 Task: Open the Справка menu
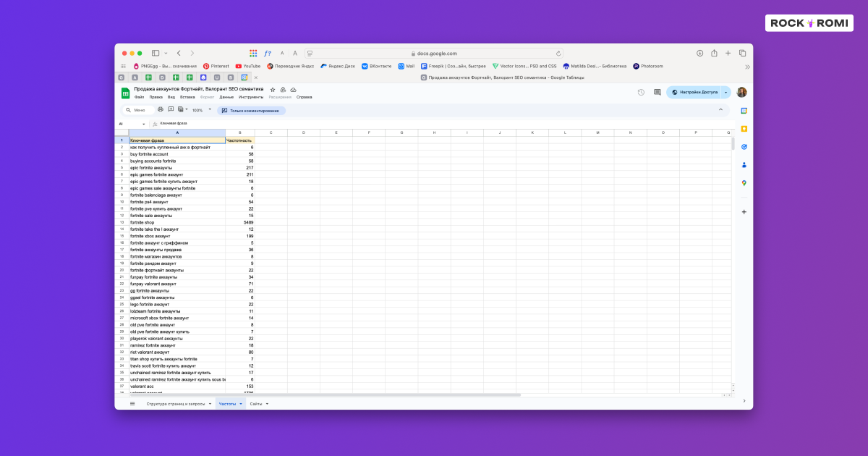[x=305, y=96]
